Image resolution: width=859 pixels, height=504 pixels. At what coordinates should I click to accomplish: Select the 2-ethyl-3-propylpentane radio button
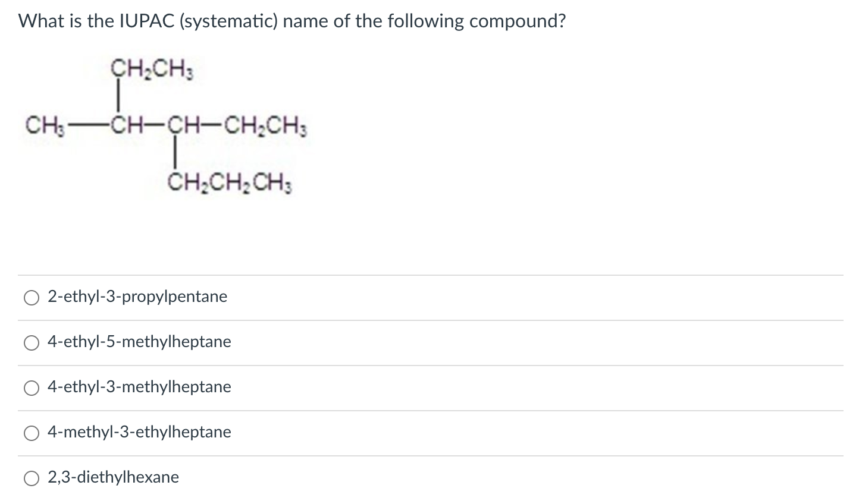tap(31, 297)
